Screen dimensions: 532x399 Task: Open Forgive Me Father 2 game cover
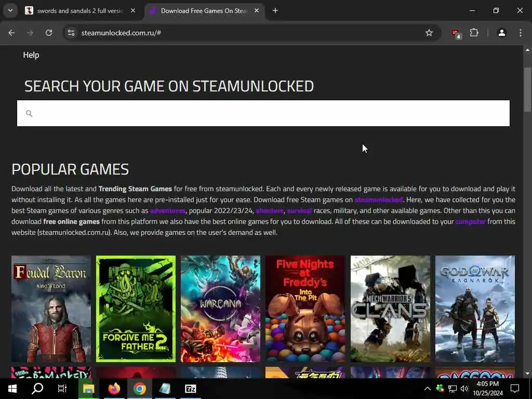coord(136,309)
